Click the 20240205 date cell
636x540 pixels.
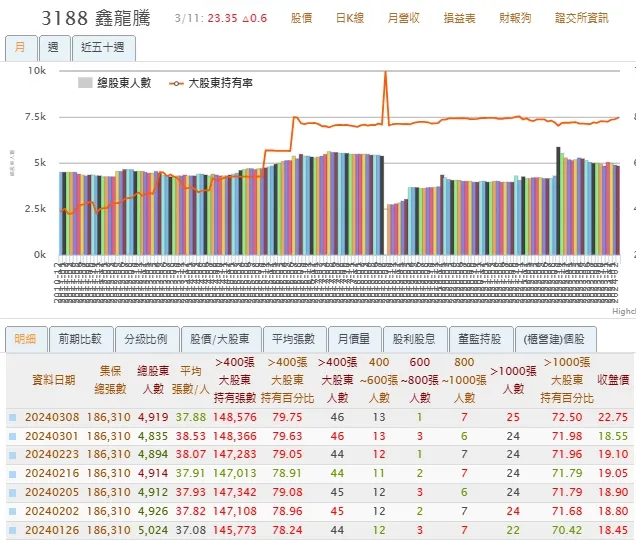[52, 493]
